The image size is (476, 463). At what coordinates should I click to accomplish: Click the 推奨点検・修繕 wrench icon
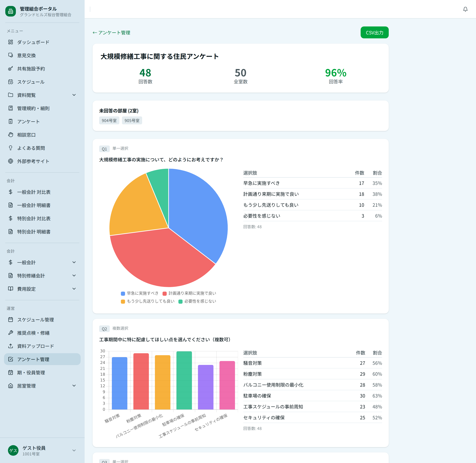[x=10, y=333]
